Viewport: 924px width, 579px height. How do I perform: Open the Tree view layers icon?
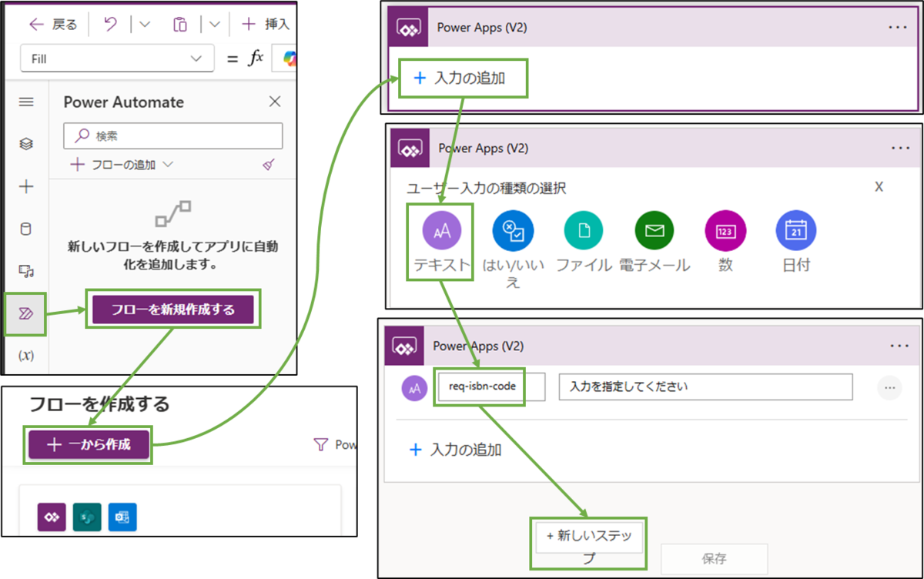click(26, 143)
